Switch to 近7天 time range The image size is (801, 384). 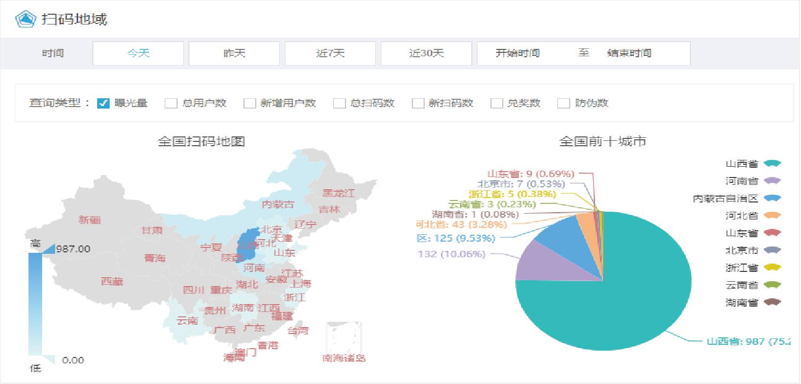330,53
